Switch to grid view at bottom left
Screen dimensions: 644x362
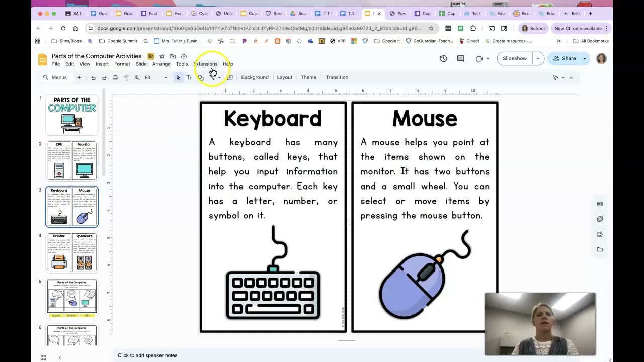(43, 357)
